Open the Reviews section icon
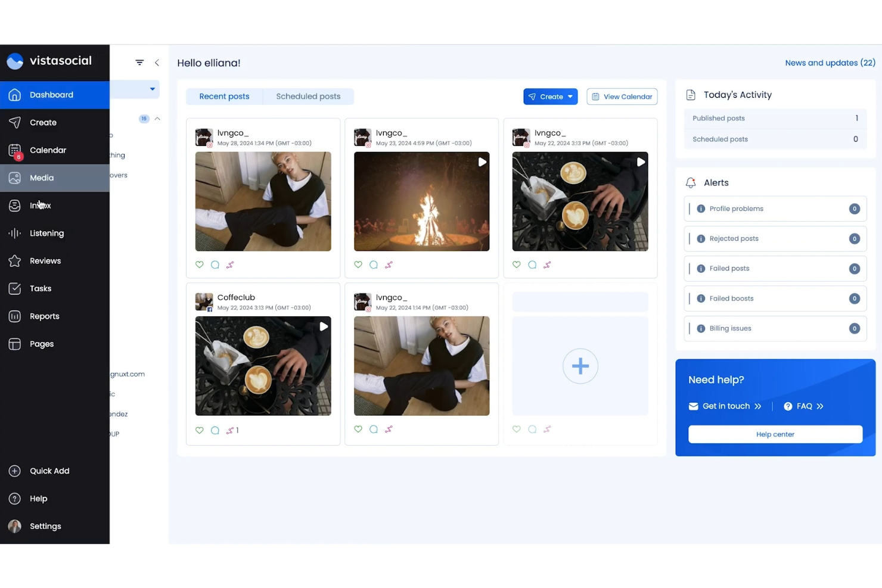This screenshot has height=588, width=882. click(14, 260)
